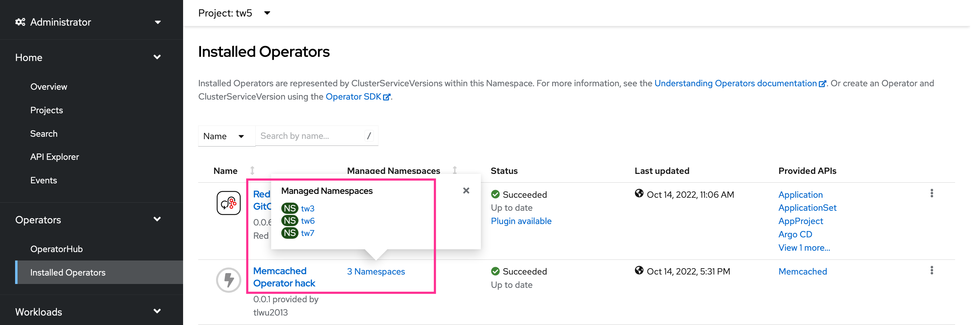Click the Memcached operator lightning logo
This screenshot has height=325, width=980.
click(x=229, y=280)
